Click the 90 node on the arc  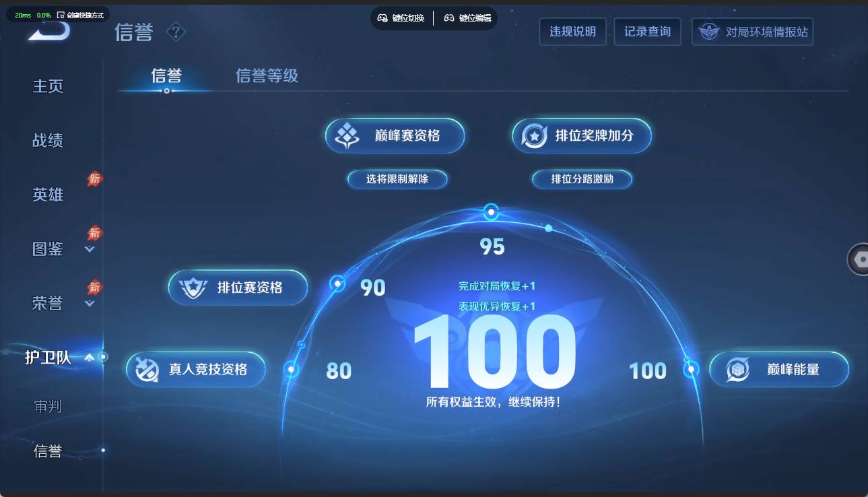(x=337, y=284)
